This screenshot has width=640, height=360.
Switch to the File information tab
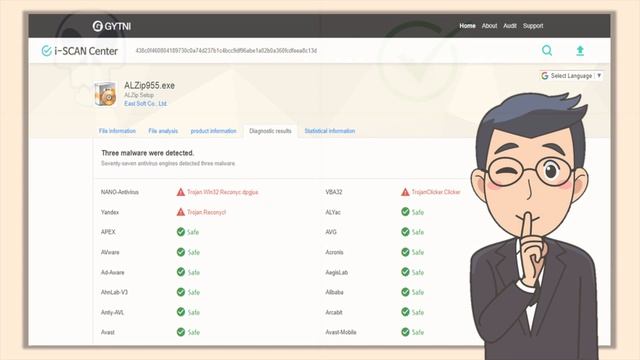pos(117,131)
